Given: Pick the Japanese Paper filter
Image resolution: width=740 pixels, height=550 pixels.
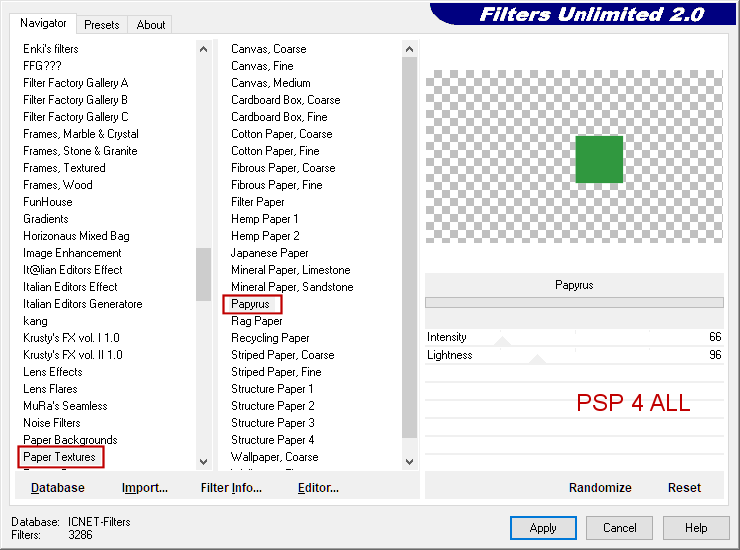Looking at the screenshot, I should coord(270,253).
